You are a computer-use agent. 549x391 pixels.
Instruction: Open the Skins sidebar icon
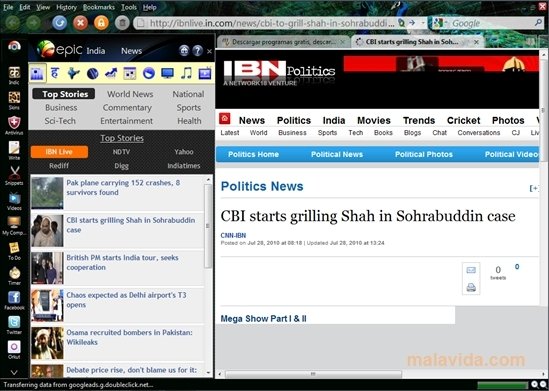14,100
